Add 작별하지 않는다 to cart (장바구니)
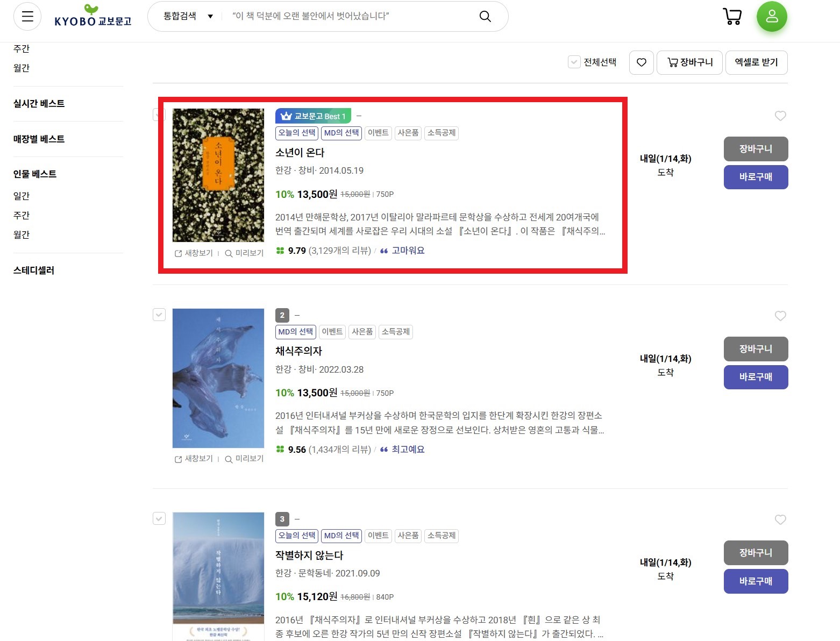This screenshot has width=840, height=641. 756,553
